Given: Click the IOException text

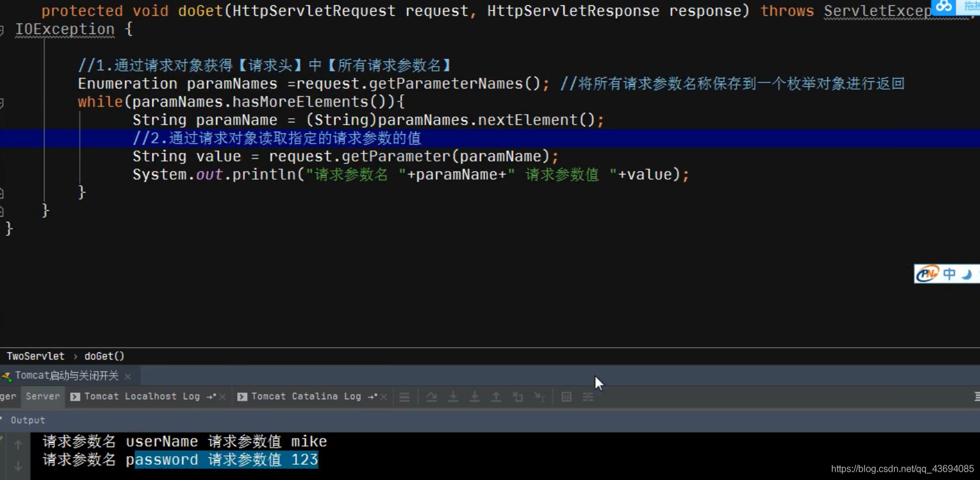Looking at the screenshot, I should [64, 29].
